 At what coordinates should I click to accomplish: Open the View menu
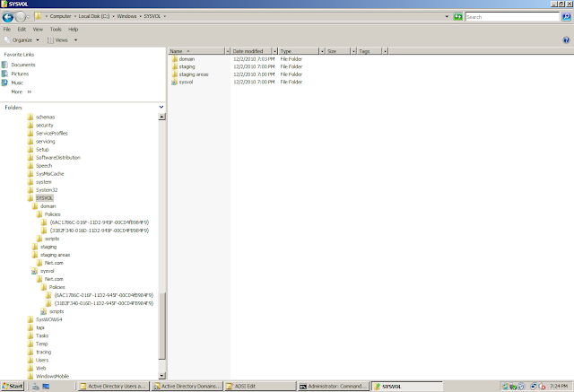coord(38,30)
